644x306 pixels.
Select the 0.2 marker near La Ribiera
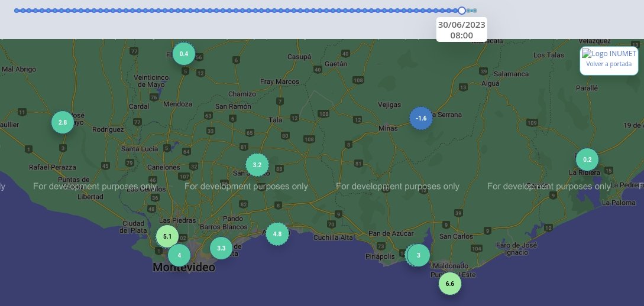coord(587,159)
